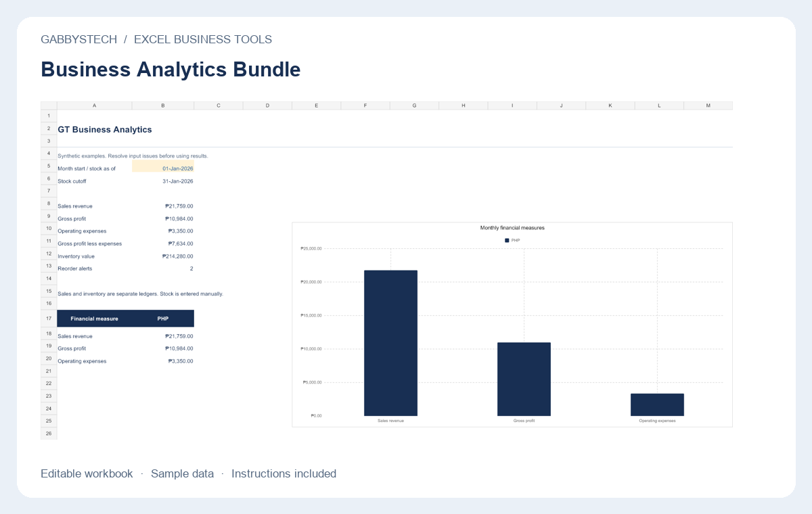Click the 'Month start / stock as of' label
The image size is (812, 514).
pyautogui.click(x=87, y=168)
